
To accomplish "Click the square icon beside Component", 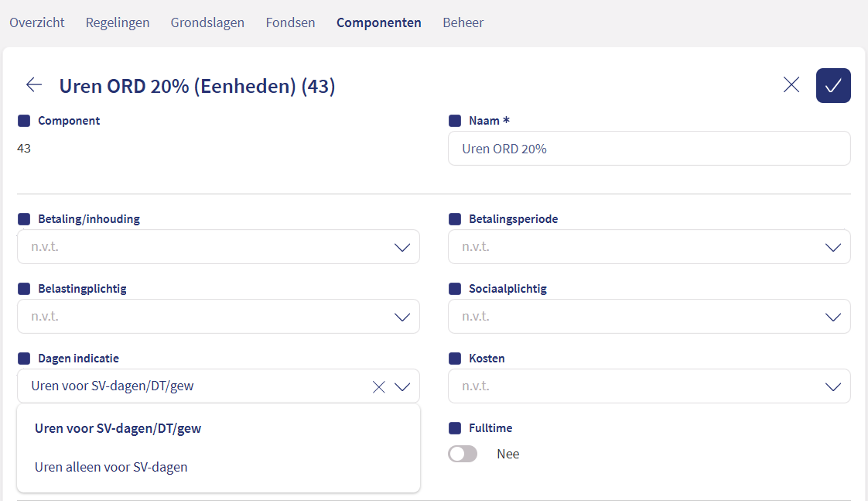I will (24, 121).
